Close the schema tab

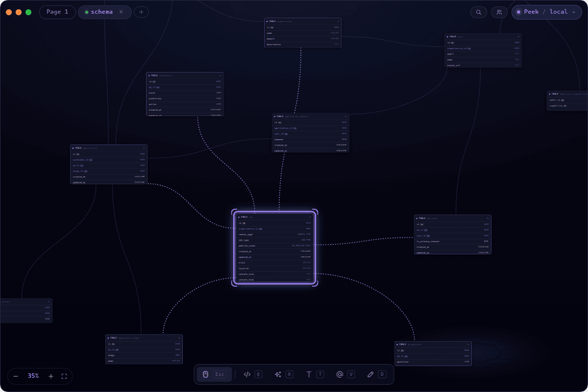click(x=121, y=12)
